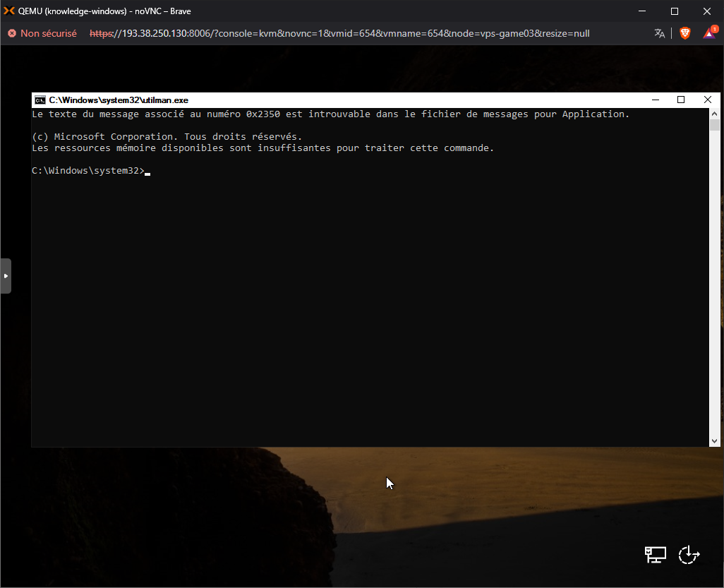Maximize the Brave noVNC browser window
This screenshot has height=588, width=724.
(x=675, y=11)
